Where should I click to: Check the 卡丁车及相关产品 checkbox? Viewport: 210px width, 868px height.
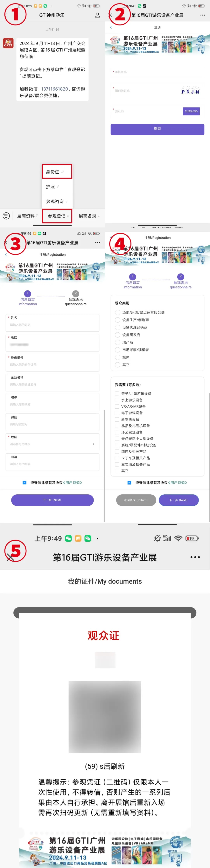(x=117, y=458)
